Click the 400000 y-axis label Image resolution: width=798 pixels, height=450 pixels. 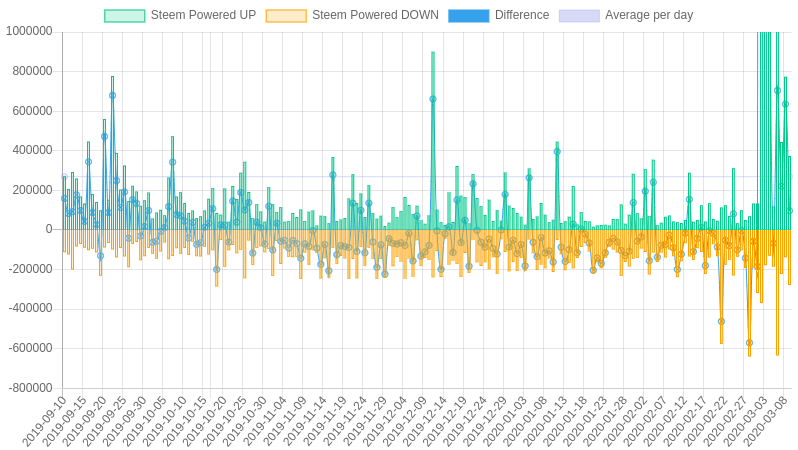(x=32, y=150)
